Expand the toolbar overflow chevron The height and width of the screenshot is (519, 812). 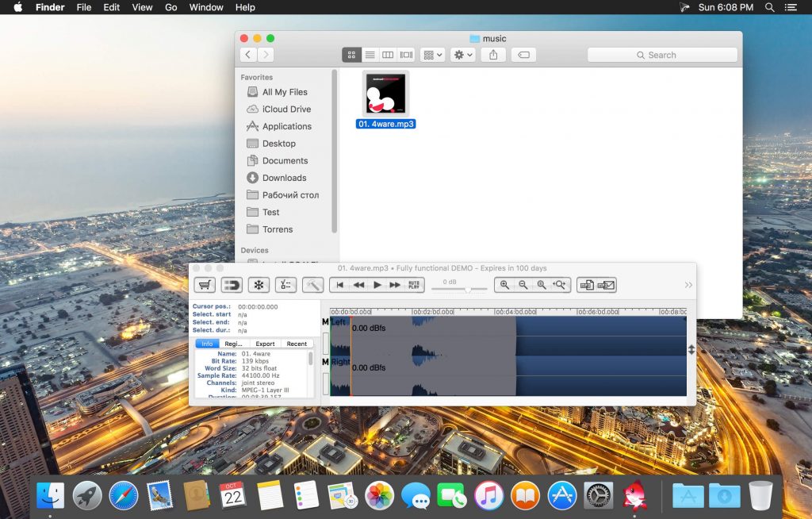[x=688, y=284]
